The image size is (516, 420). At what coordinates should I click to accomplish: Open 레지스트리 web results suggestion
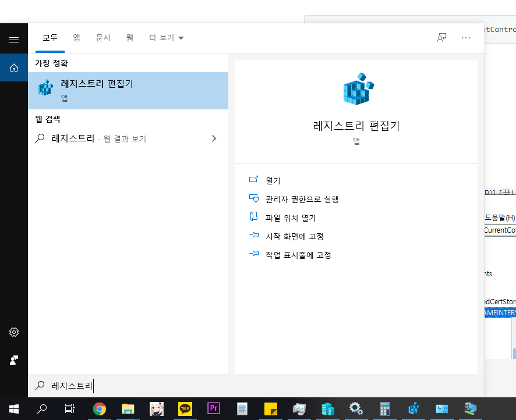point(128,138)
